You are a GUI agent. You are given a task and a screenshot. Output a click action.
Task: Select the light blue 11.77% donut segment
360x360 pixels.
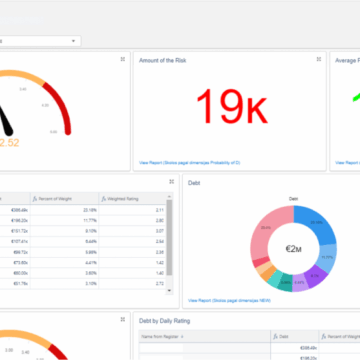click(x=327, y=258)
